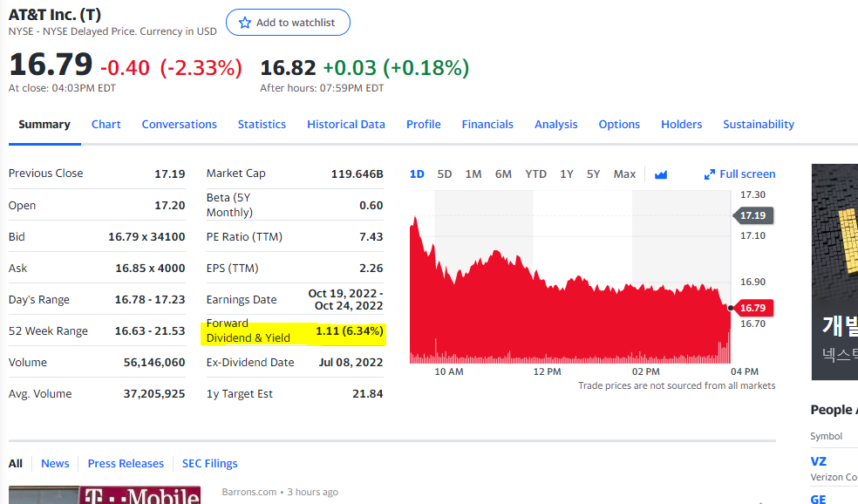Open the Sustainability tab
The height and width of the screenshot is (504, 858).
pyautogui.click(x=759, y=124)
